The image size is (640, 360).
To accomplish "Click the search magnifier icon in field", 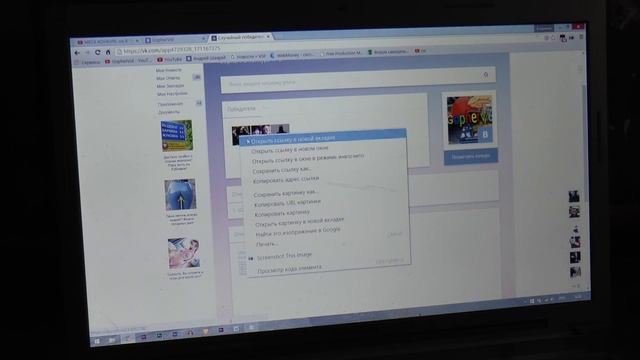I will tap(485, 75).
